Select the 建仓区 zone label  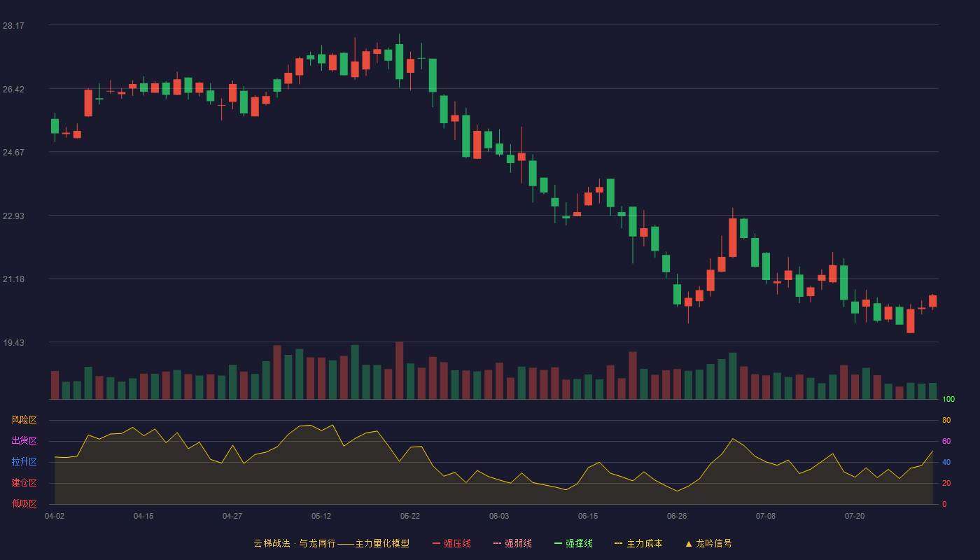point(24,483)
